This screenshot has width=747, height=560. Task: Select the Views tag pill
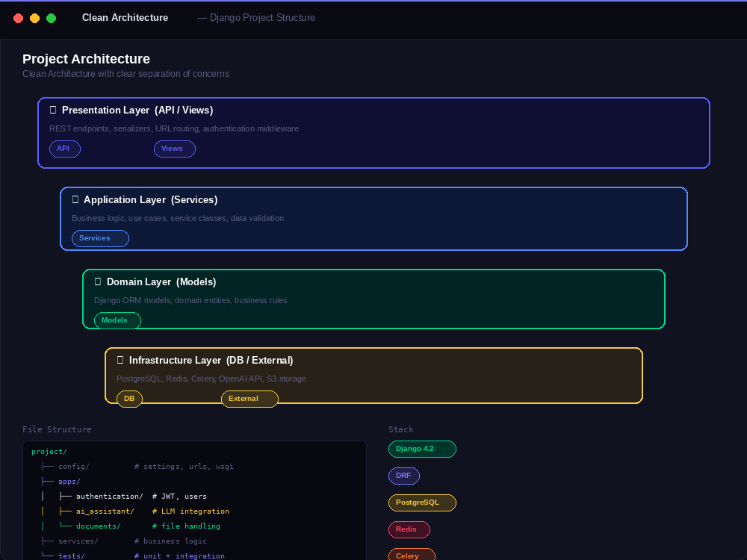[175, 149]
